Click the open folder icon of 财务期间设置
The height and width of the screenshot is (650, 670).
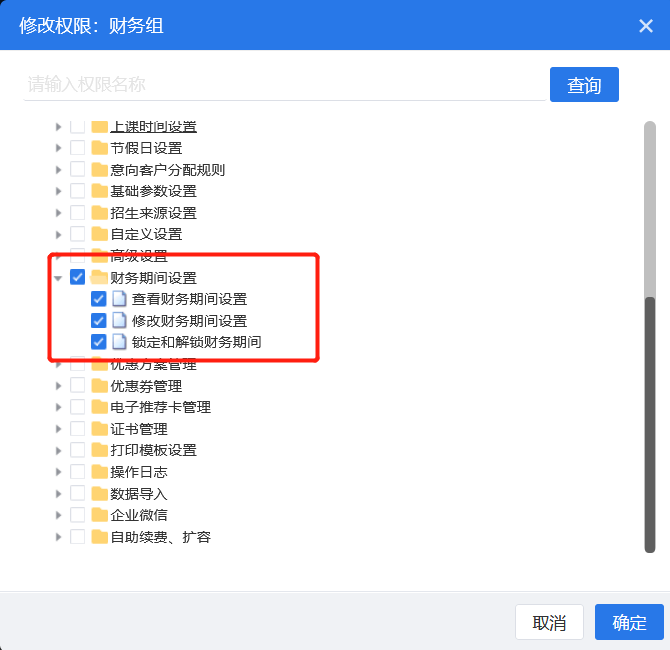pyautogui.click(x=99, y=277)
